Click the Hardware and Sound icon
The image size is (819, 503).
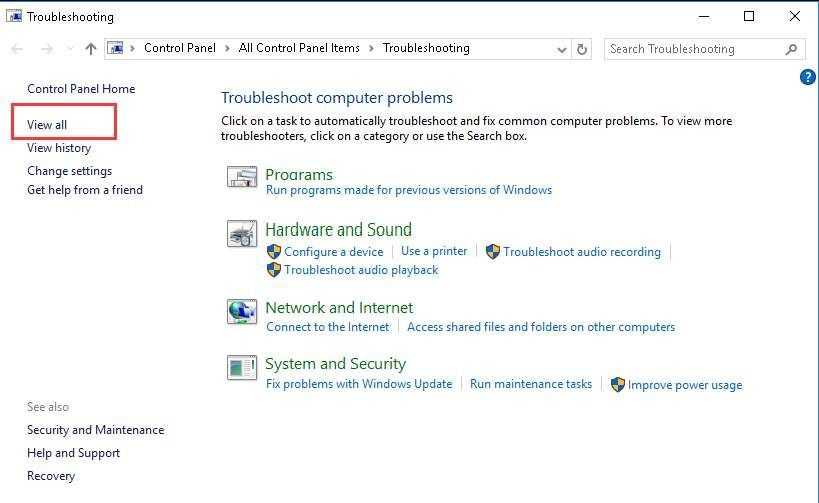[242, 234]
